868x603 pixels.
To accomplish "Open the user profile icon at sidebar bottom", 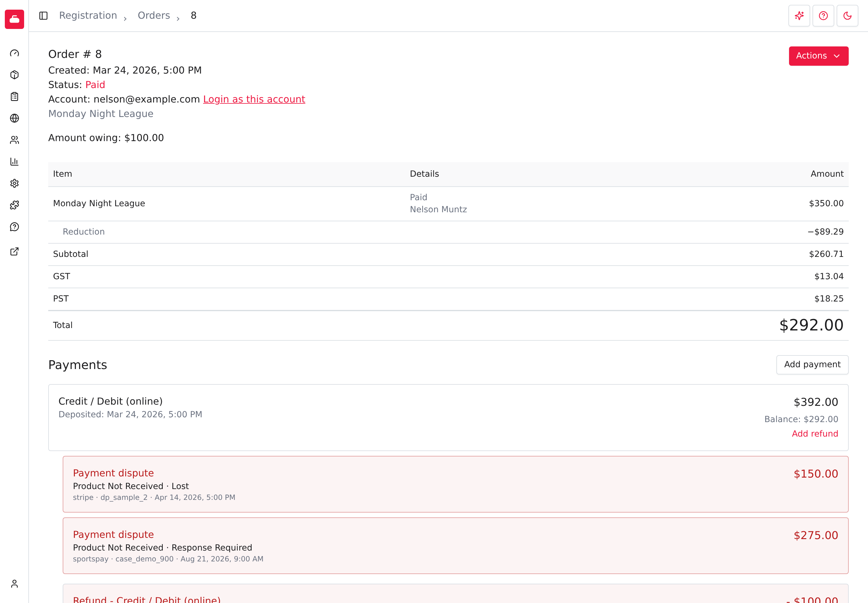I will pyautogui.click(x=14, y=584).
